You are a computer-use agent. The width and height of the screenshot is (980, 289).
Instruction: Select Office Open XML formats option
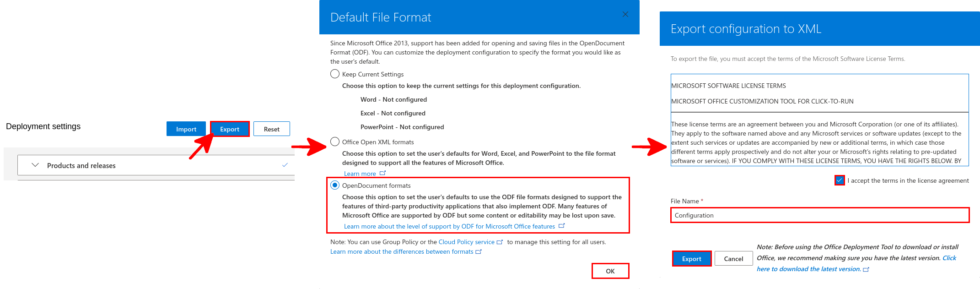[x=335, y=142]
